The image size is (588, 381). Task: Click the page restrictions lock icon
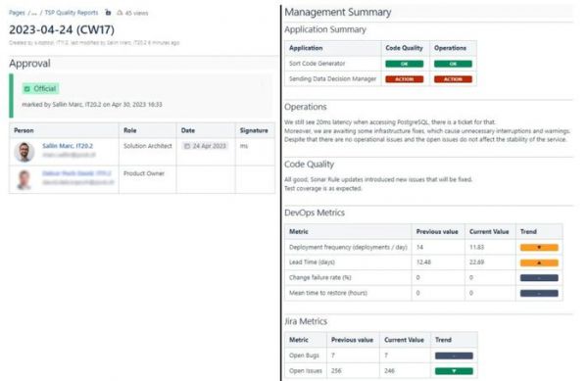point(108,13)
